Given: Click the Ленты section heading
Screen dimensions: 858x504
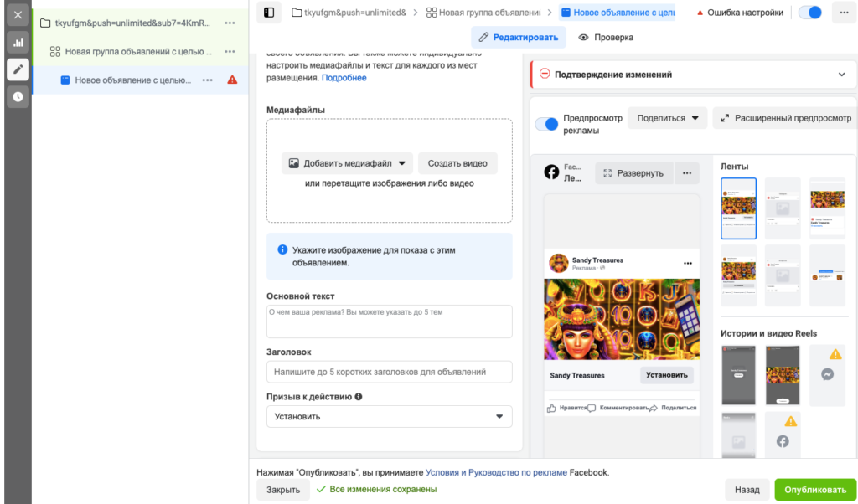Looking at the screenshot, I should (734, 166).
